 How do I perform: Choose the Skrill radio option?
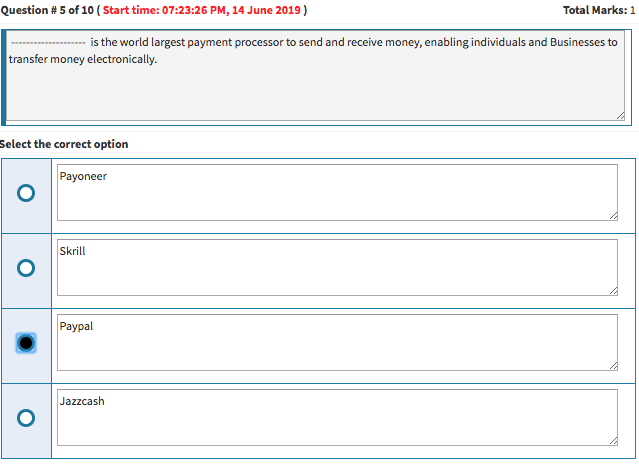tap(26, 268)
